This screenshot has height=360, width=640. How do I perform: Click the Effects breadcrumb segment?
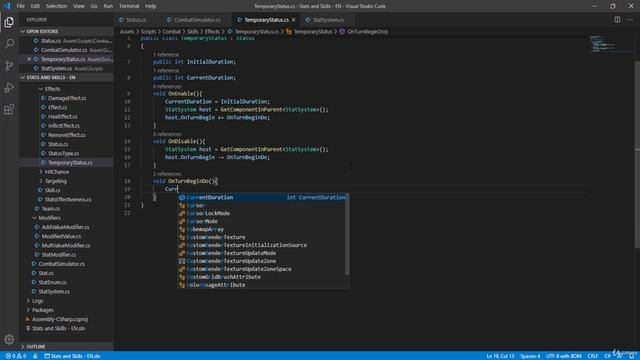[x=212, y=31]
